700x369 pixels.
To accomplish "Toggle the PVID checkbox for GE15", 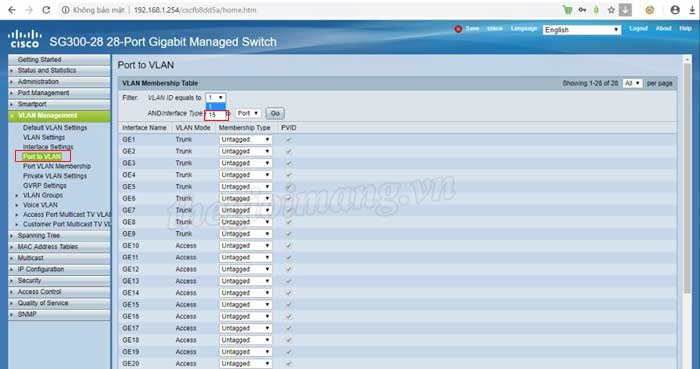I will [x=288, y=305].
